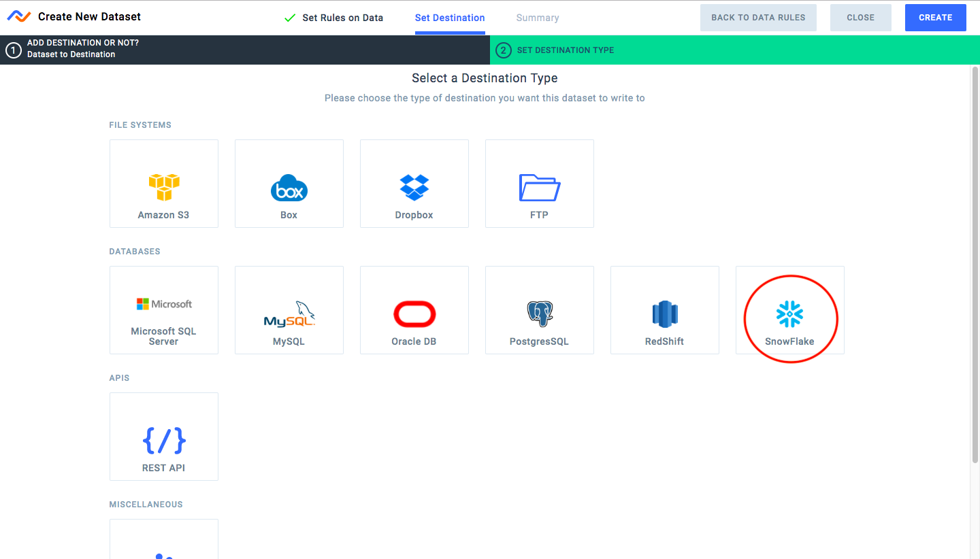The height and width of the screenshot is (559, 980).
Task: Click the Create button
Action: (936, 18)
